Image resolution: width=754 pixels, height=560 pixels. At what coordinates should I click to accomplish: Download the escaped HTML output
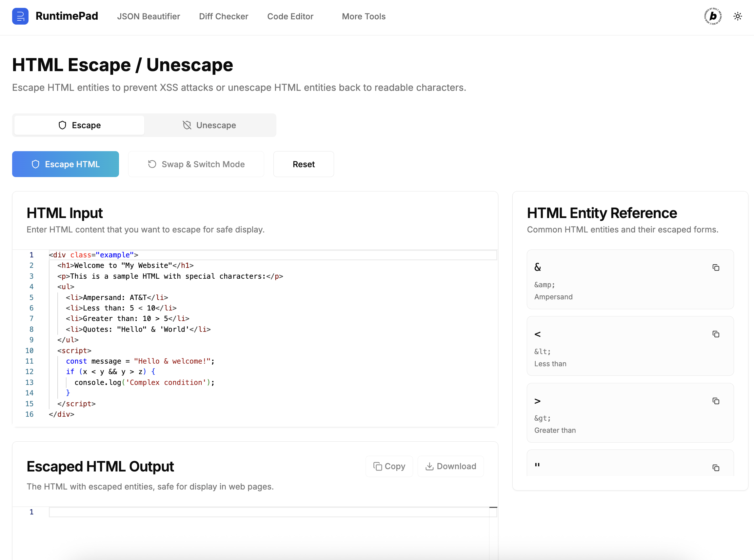(450, 466)
